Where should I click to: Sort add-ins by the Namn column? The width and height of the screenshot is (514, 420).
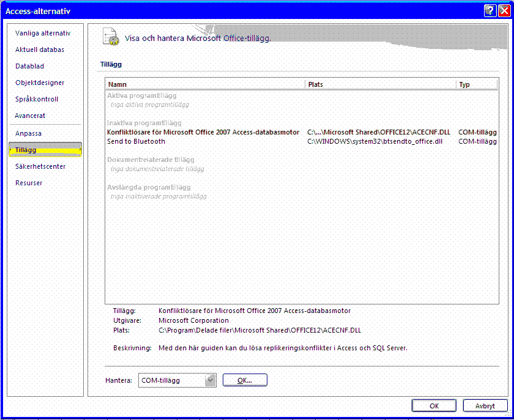[x=206, y=84]
